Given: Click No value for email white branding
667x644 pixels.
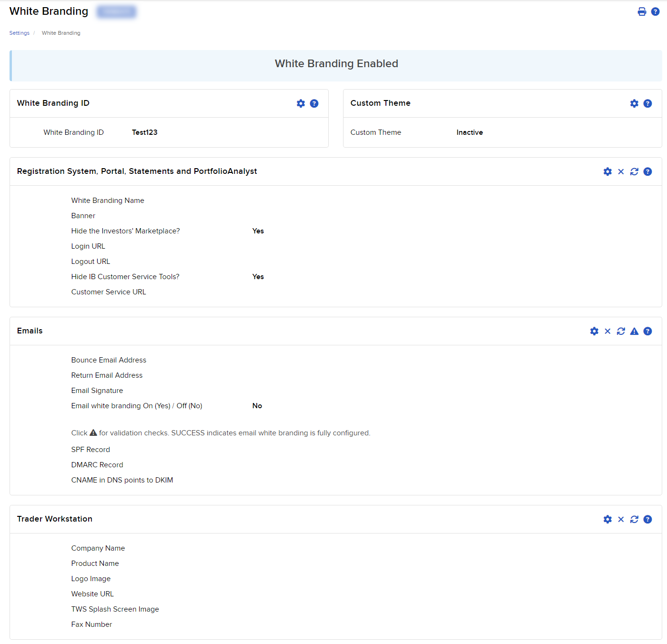Looking at the screenshot, I should pyautogui.click(x=257, y=406).
